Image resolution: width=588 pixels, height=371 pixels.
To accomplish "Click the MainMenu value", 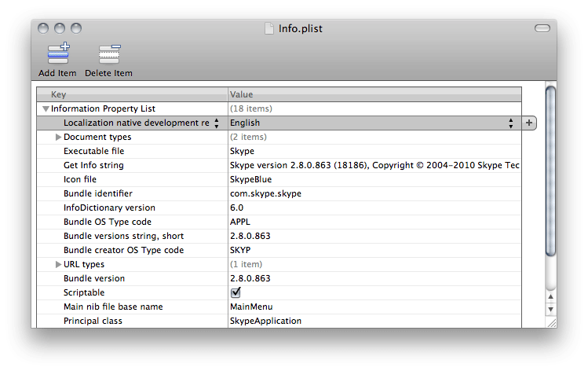I will [251, 307].
